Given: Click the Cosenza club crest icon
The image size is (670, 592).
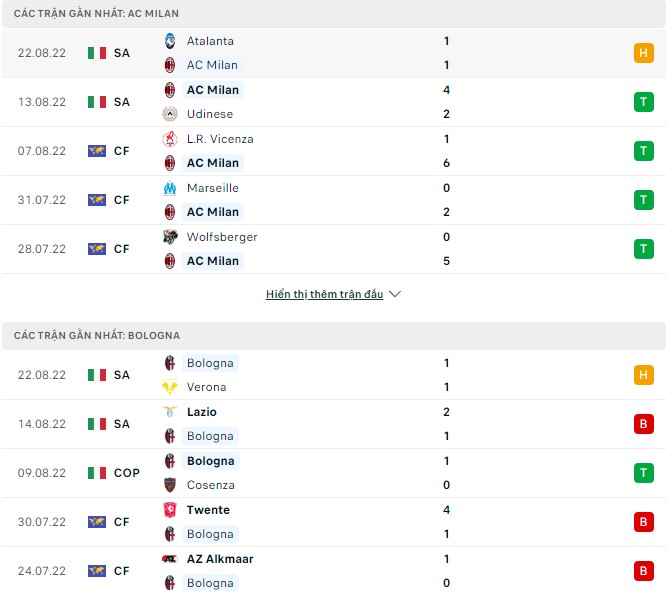Looking at the screenshot, I should tap(170, 485).
